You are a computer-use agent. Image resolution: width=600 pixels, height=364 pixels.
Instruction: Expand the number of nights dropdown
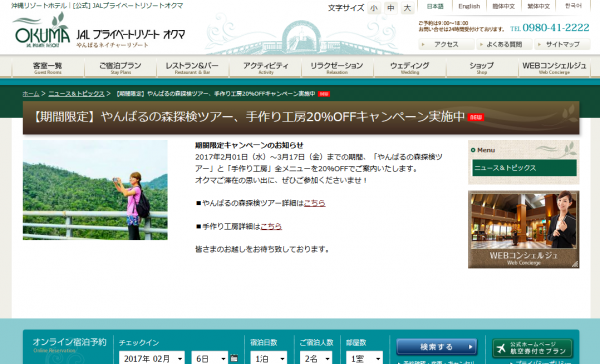269,358
